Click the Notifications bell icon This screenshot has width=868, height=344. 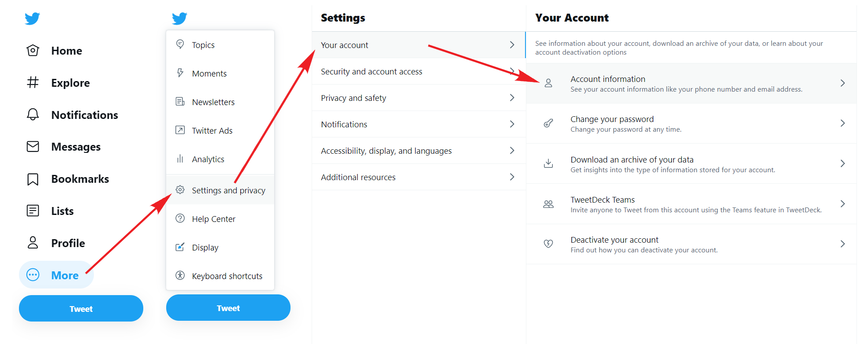coord(33,115)
